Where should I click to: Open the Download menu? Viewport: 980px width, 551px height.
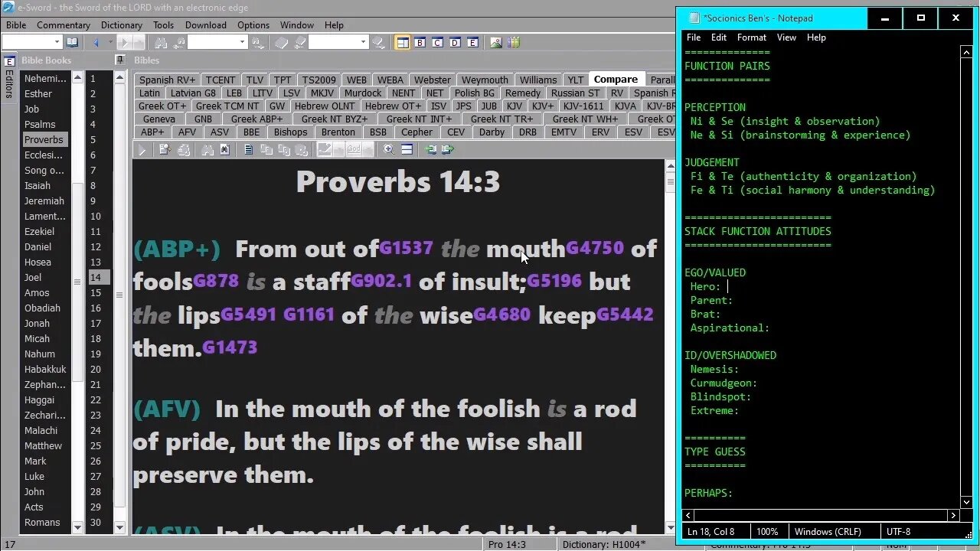tap(206, 25)
